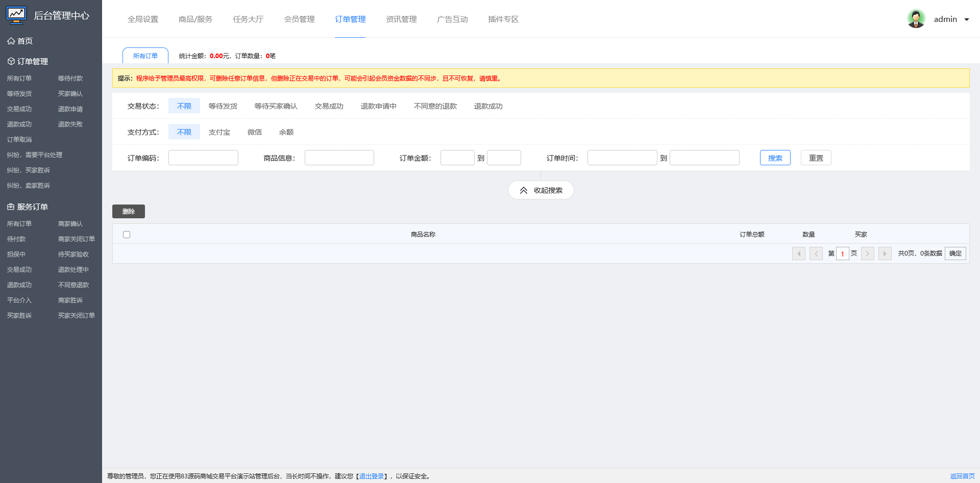Focus the 订单编码 input field
Image resolution: width=980 pixels, height=483 pixels.
203,158
